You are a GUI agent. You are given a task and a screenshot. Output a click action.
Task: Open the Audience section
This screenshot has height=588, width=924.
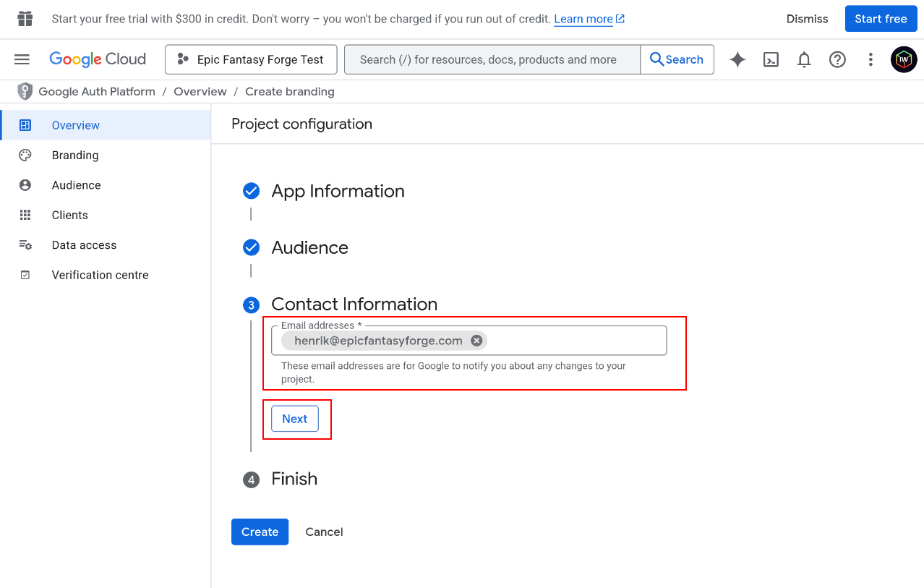tap(76, 184)
